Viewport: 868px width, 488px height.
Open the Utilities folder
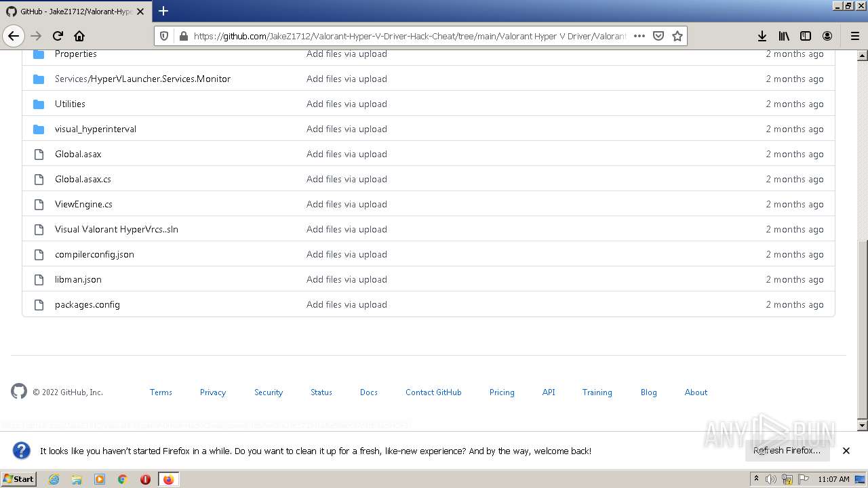click(x=70, y=104)
